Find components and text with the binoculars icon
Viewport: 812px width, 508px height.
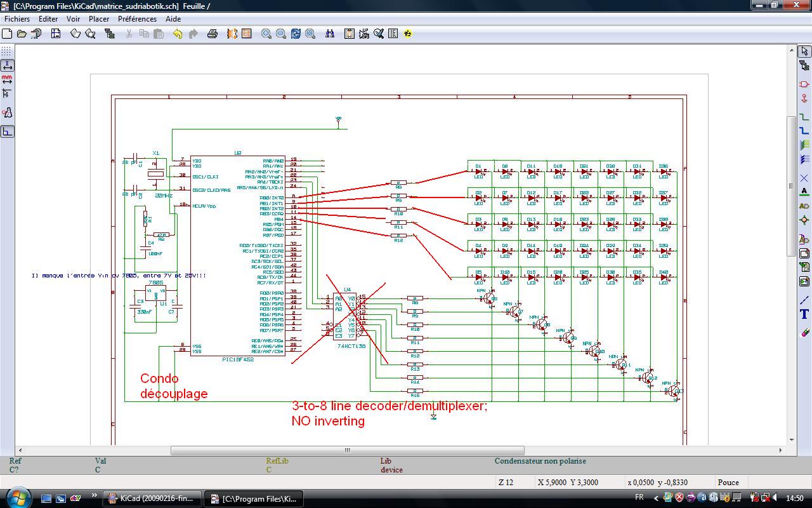[x=330, y=34]
